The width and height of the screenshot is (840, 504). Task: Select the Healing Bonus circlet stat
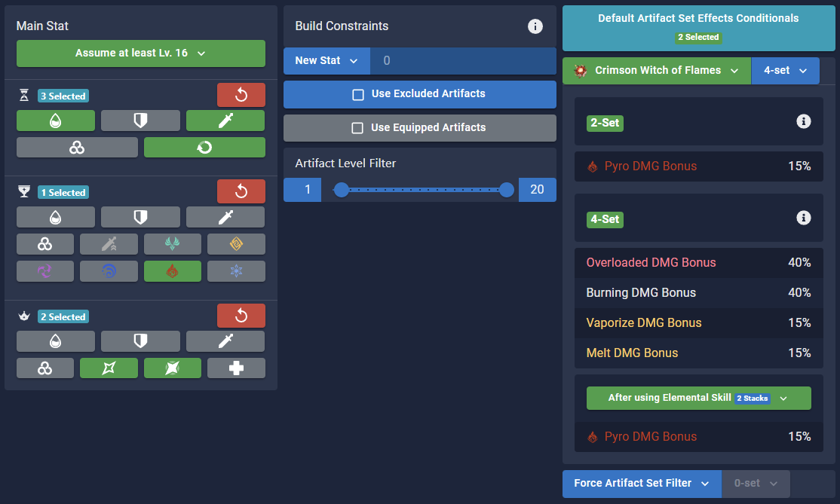click(236, 368)
